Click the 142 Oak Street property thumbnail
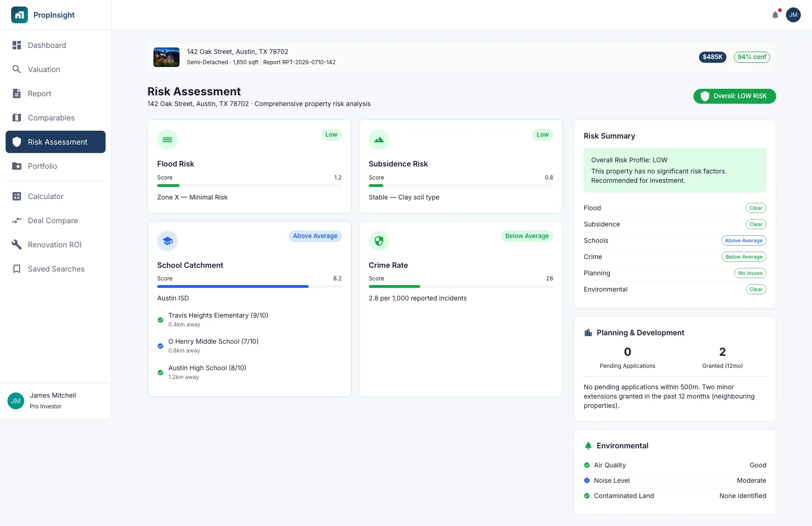812x526 pixels. tap(166, 57)
